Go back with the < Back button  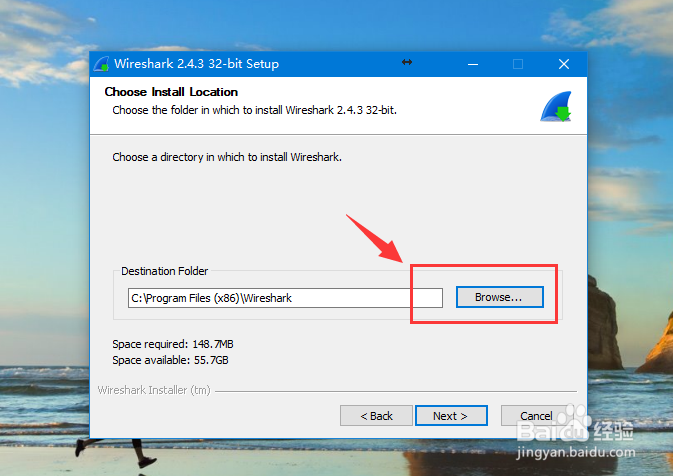376,415
